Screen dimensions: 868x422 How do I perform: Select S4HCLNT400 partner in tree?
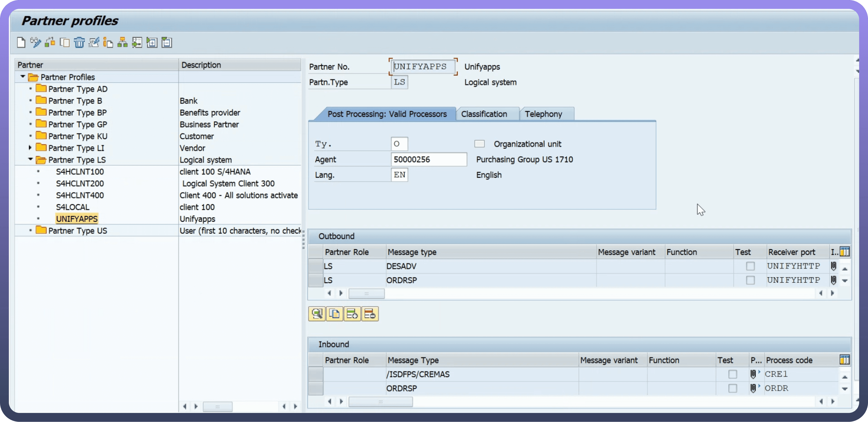click(80, 195)
